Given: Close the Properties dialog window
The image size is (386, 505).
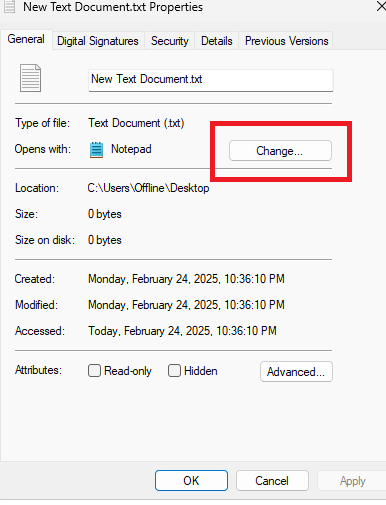Looking at the screenshot, I should click(381, 6).
